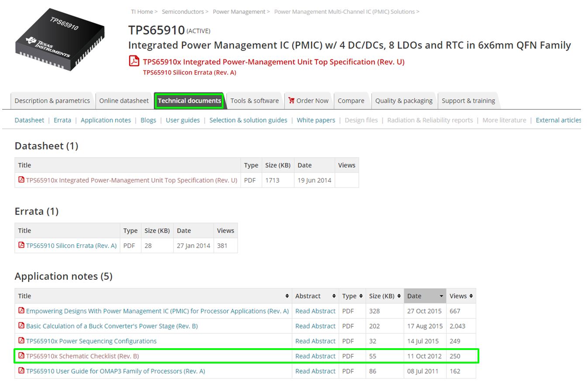Click the 08 Jul 2011 date cell
The image size is (588, 384).
click(x=425, y=371)
